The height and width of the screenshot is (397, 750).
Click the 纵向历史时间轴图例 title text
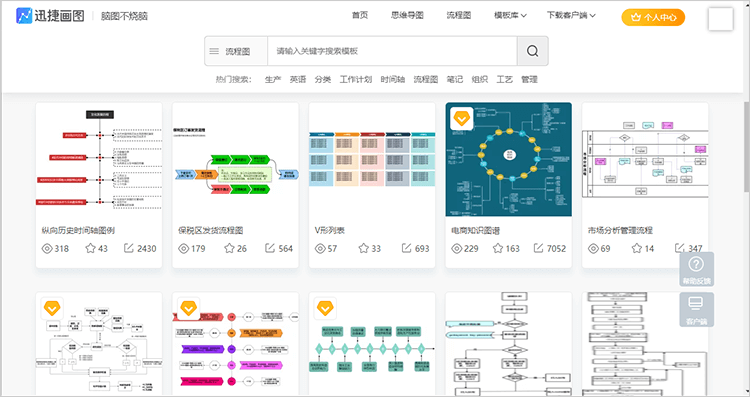pos(78,231)
